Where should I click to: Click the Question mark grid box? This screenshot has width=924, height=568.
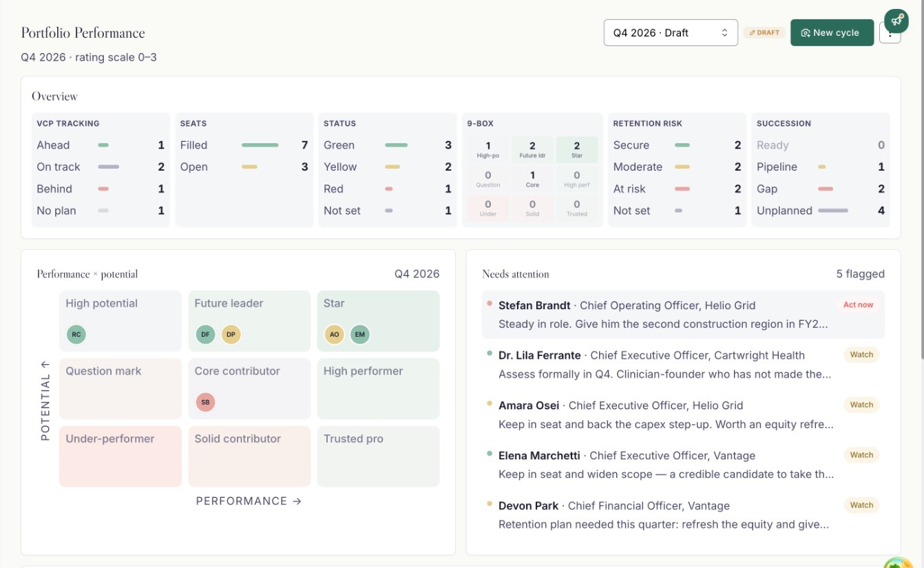[x=120, y=389]
